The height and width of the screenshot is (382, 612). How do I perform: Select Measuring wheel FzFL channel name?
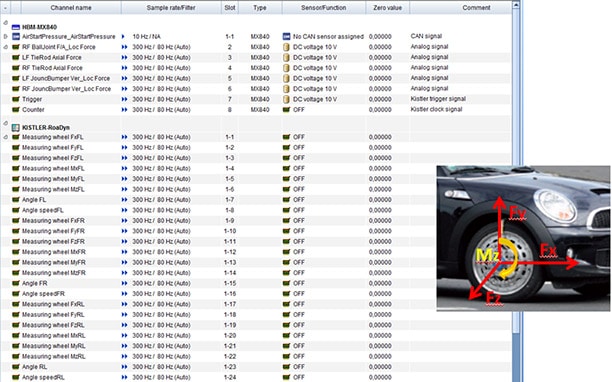pos(53,158)
